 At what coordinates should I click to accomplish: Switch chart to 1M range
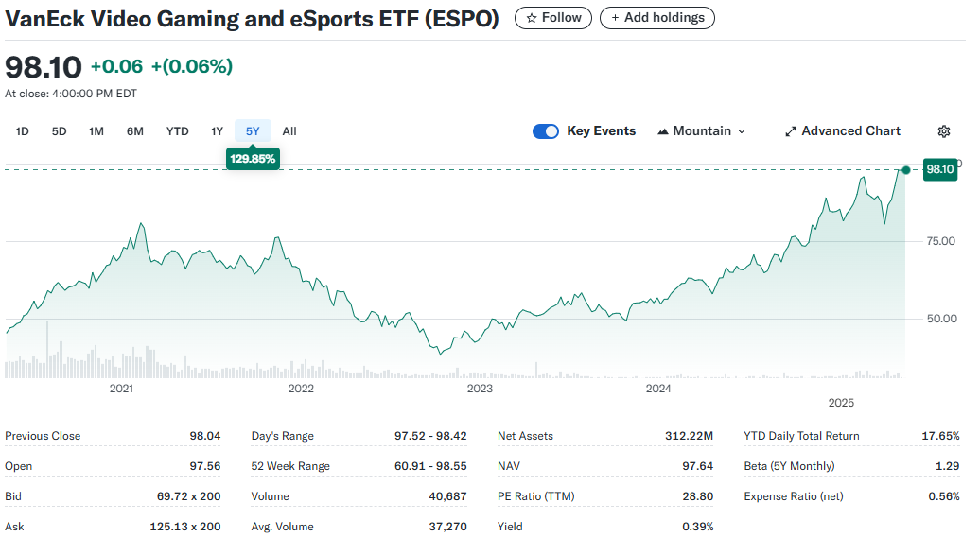tap(96, 131)
